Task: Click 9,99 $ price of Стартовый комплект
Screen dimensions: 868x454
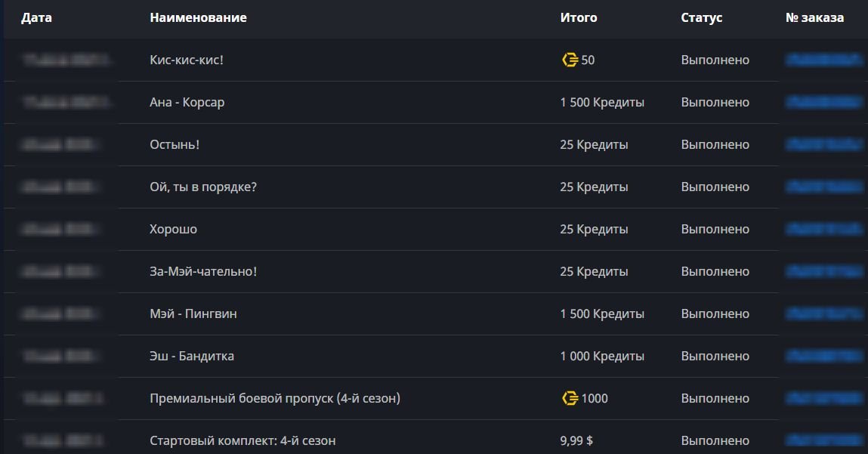Action: click(x=576, y=440)
